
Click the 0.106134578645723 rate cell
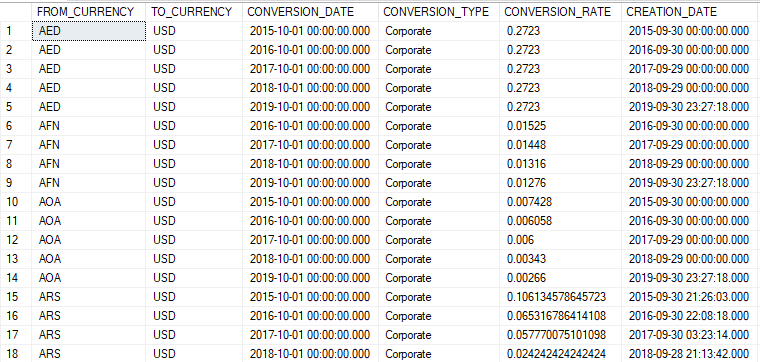tap(561, 297)
